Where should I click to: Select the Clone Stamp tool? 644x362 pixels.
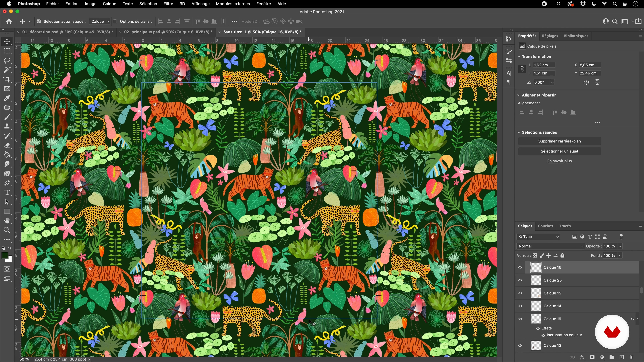(x=7, y=126)
